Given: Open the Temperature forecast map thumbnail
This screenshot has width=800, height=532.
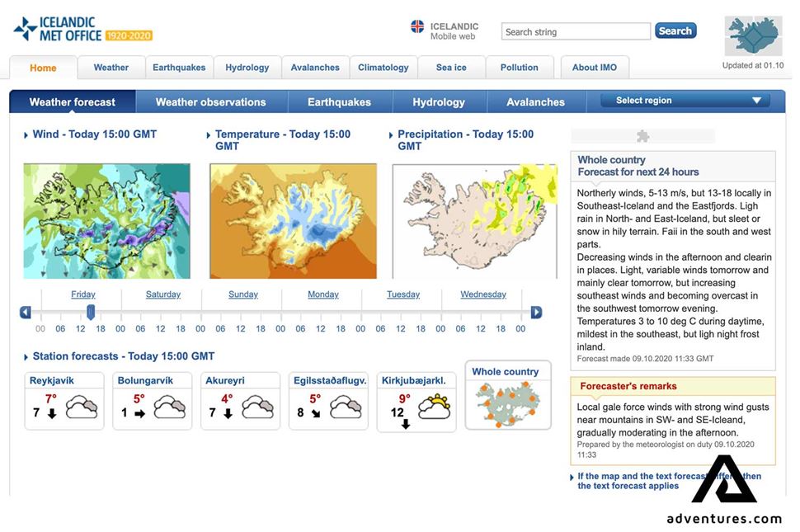Looking at the screenshot, I should 293,221.
